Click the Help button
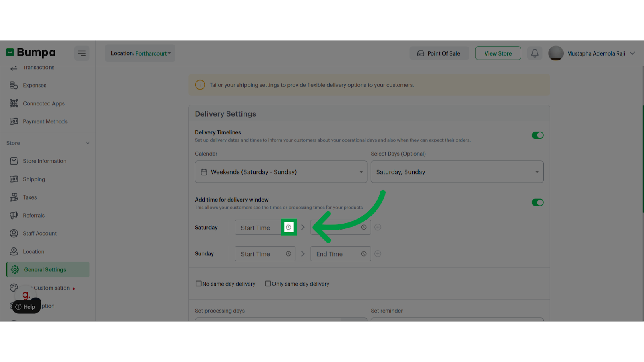This screenshot has width=644, height=362. click(x=26, y=306)
